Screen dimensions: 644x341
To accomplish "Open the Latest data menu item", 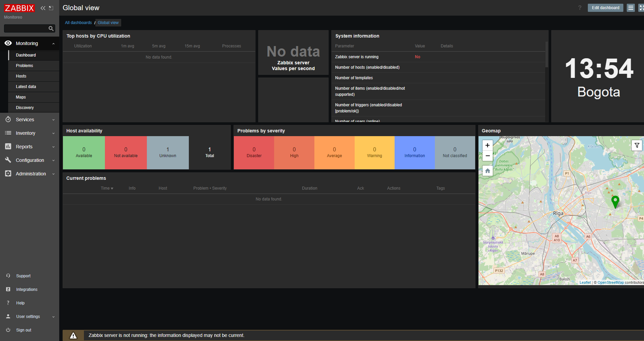I will [26, 86].
